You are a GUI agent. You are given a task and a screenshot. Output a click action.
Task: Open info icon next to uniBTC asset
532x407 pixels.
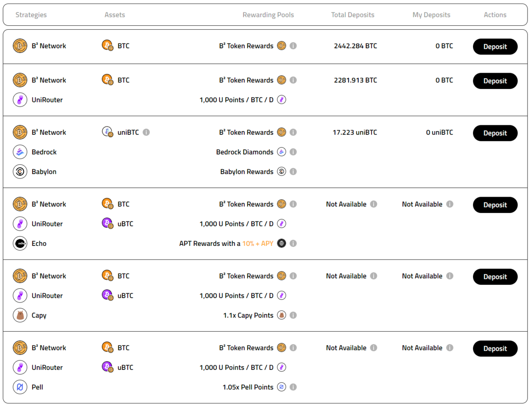(x=146, y=132)
